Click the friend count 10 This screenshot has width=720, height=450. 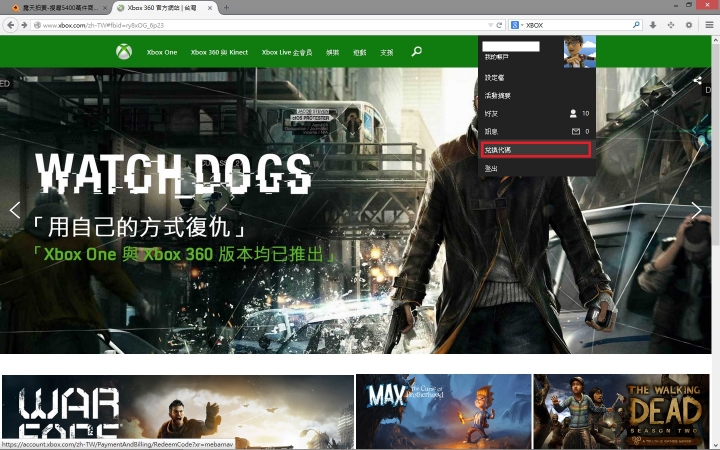coord(585,113)
